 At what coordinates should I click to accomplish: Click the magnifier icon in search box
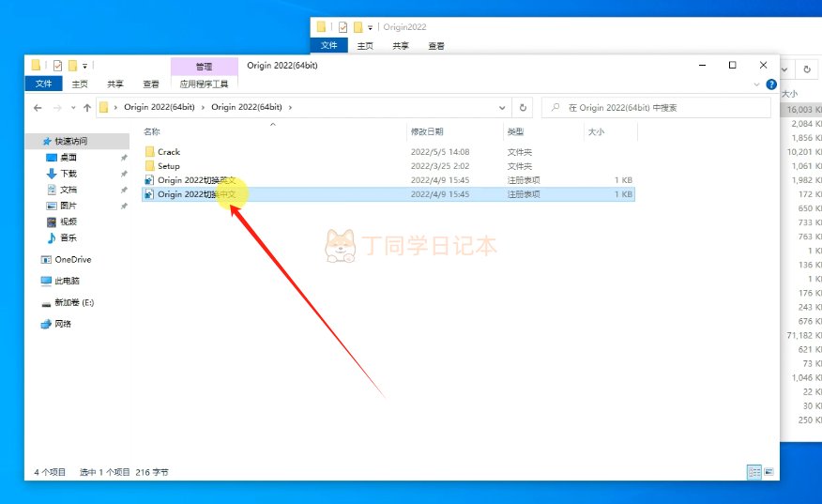[556, 108]
